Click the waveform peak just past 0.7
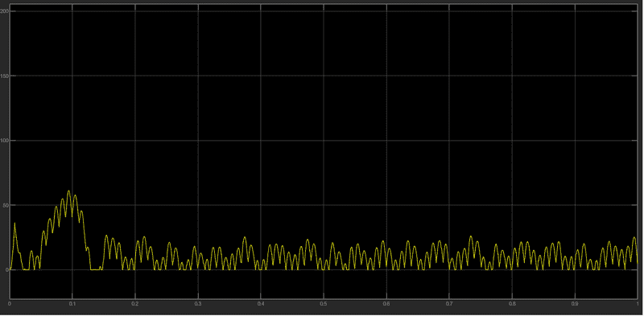 coord(471,237)
